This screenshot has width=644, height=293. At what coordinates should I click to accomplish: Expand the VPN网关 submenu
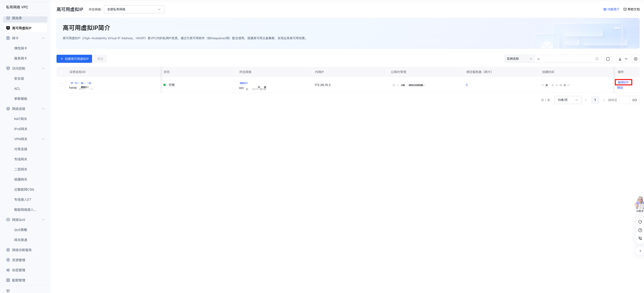click(x=44, y=139)
